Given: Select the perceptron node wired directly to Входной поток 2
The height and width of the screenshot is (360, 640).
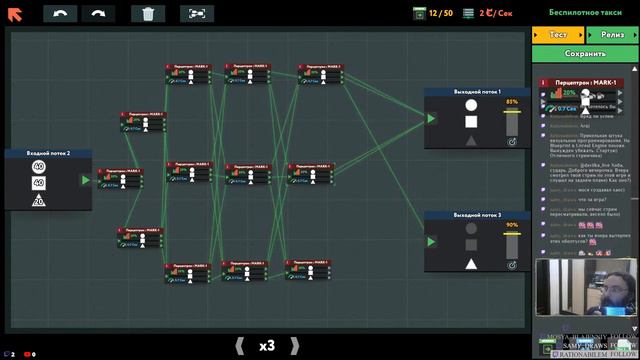Looking at the screenshot, I should [120, 179].
